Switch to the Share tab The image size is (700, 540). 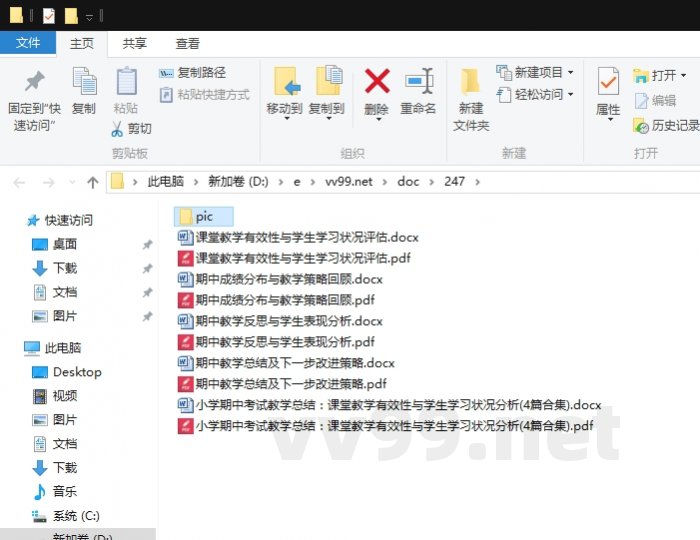click(x=134, y=43)
